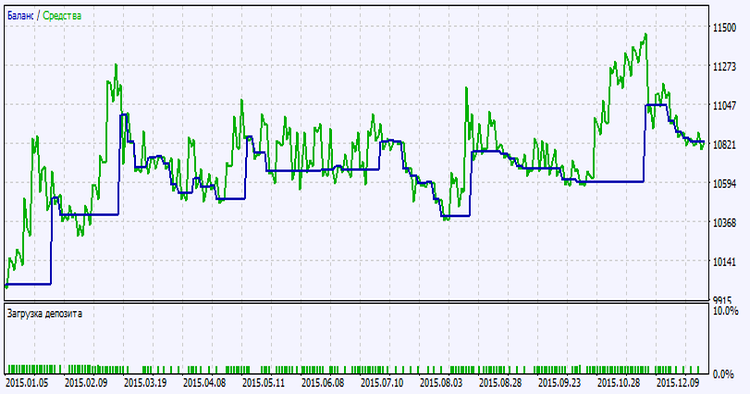Click the 10141 price axis value
Viewport: 750px width, 394px height.
(x=724, y=262)
